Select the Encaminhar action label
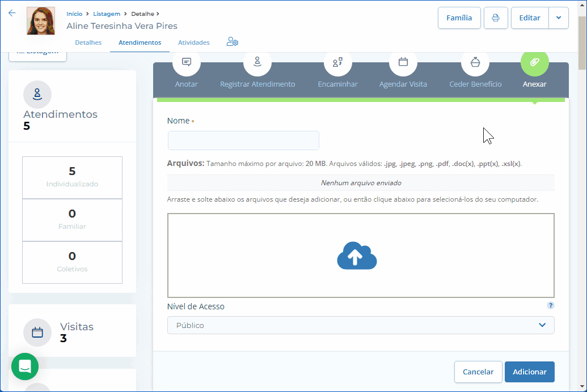 (x=337, y=84)
